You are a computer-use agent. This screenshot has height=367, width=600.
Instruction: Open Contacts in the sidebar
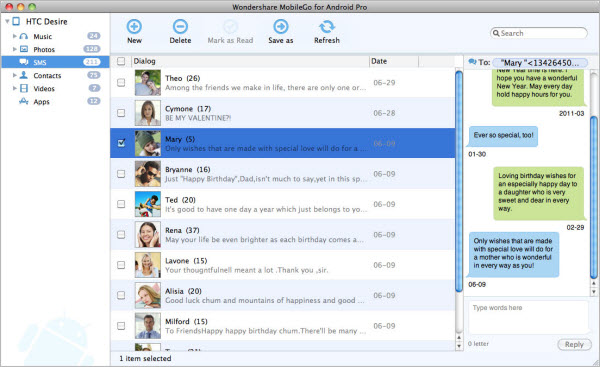point(47,75)
